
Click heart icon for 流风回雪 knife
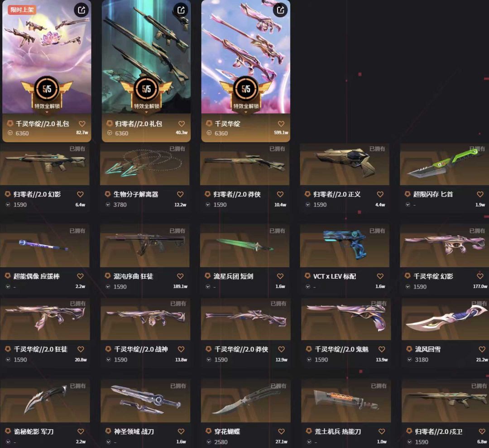(482, 349)
